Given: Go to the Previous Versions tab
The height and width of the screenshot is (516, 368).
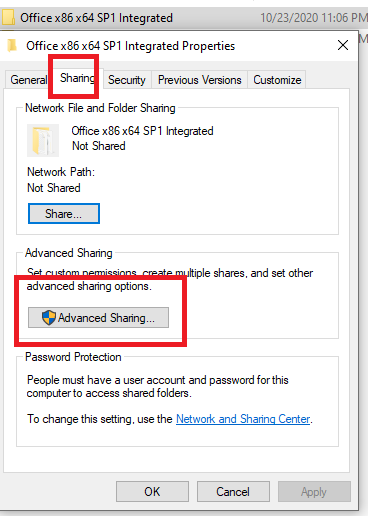Looking at the screenshot, I should (199, 80).
